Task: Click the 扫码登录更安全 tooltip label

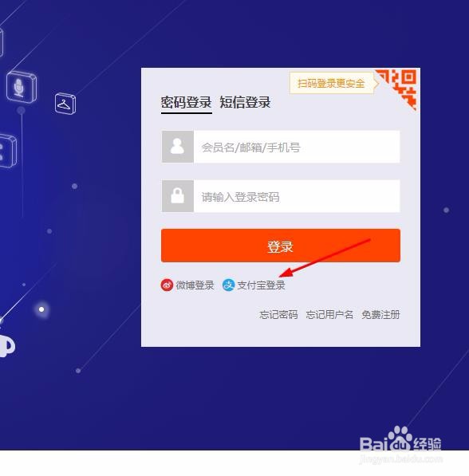Action: pyautogui.click(x=331, y=83)
